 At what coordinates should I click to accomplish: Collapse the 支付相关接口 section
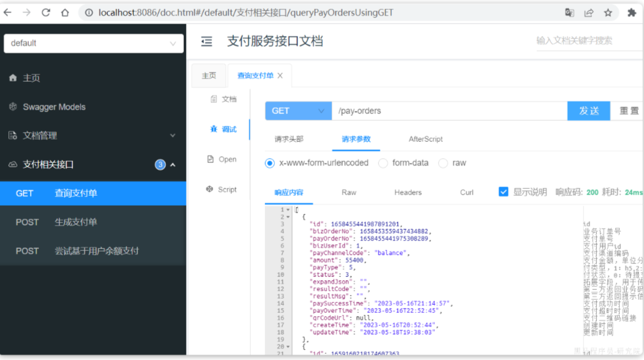click(x=173, y=164)
